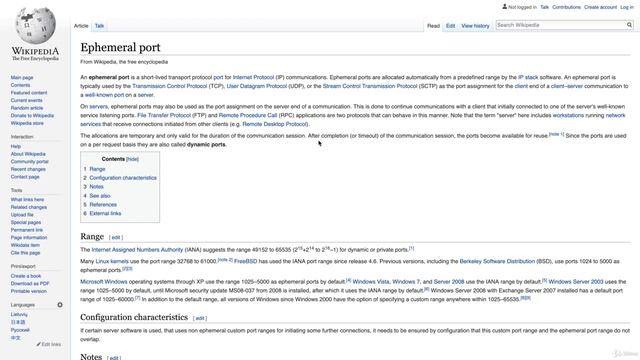Open the View history tab
The height and width of the screenshot is (360, 640).
point(475,26)
